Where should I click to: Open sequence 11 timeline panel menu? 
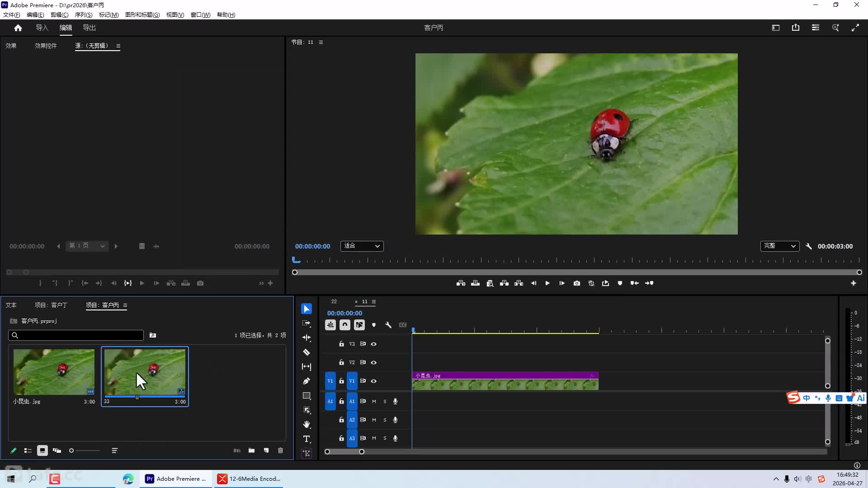(x=374, y=302)
